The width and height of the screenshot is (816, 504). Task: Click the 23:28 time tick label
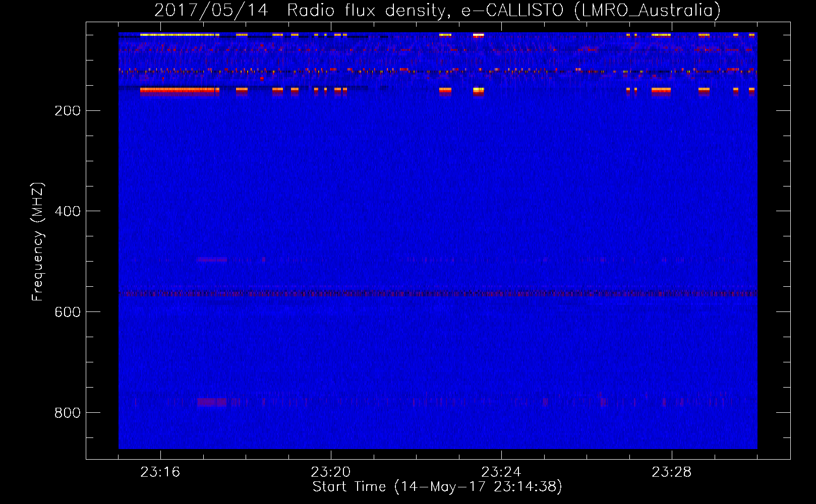click(x=672, y=472)
